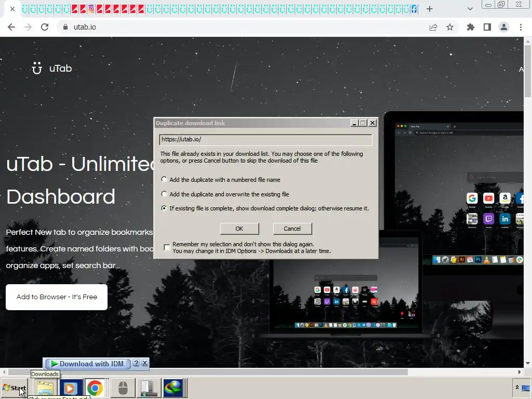Click the horizontal scrollbar right arrow
532x399 pixels.
[x=519, y=372]
